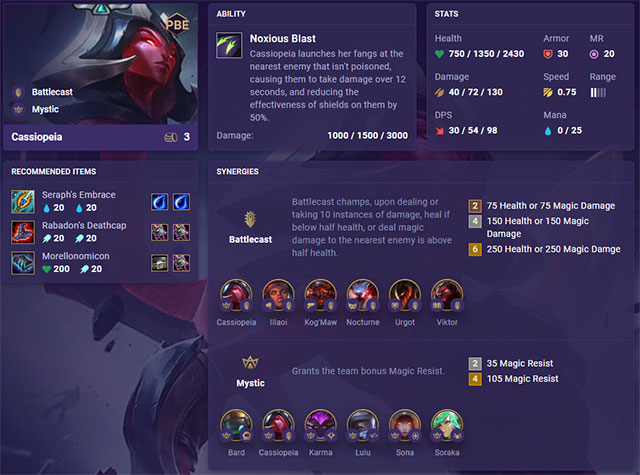Click the Mystic synergy crown icon
Screen dimensions: 640x475
click(250, 362)
